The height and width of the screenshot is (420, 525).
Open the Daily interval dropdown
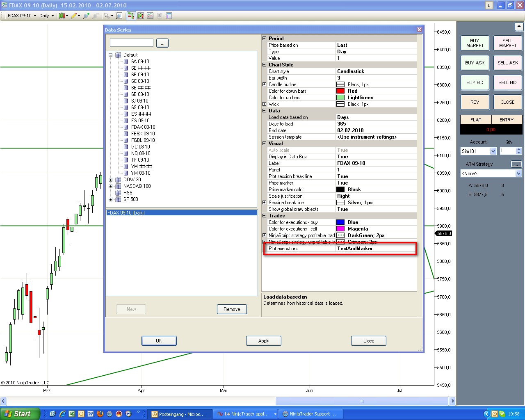click(x=46, y=16)
